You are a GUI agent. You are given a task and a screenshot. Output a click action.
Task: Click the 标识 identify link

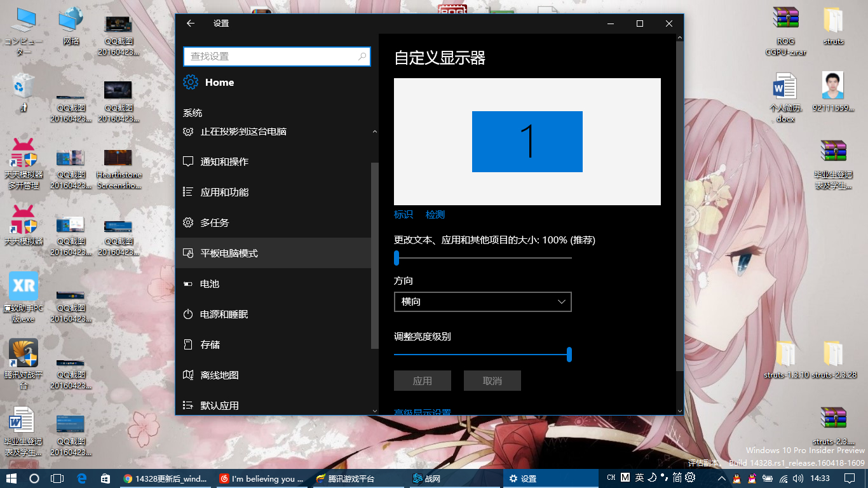403,215
